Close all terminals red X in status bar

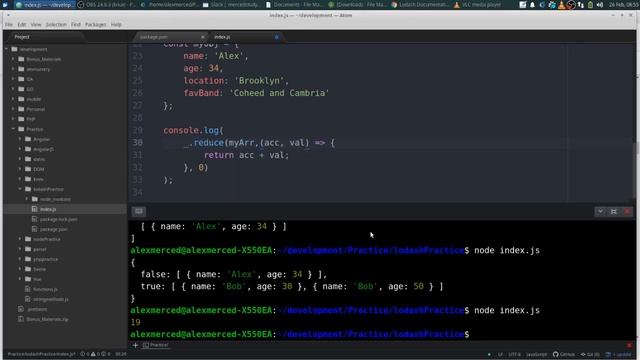(629, 345)
